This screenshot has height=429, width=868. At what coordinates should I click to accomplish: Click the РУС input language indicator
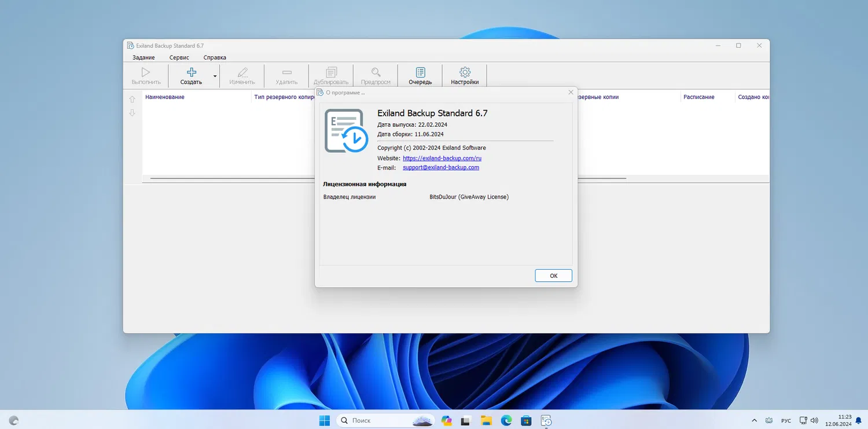[x=786, y=421]
